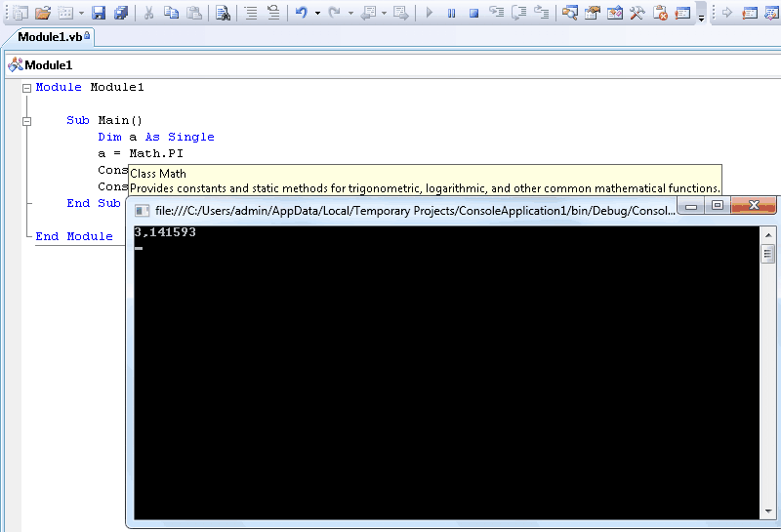The width and height of the screenshot is (781, 532).
Task: Minimize the console window
Action: coord(691,206)
